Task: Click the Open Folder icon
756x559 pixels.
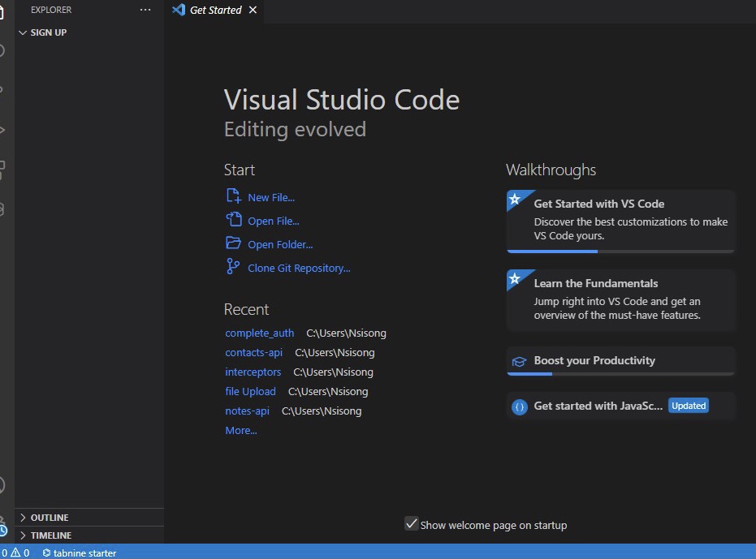Action: coord(233,243)
